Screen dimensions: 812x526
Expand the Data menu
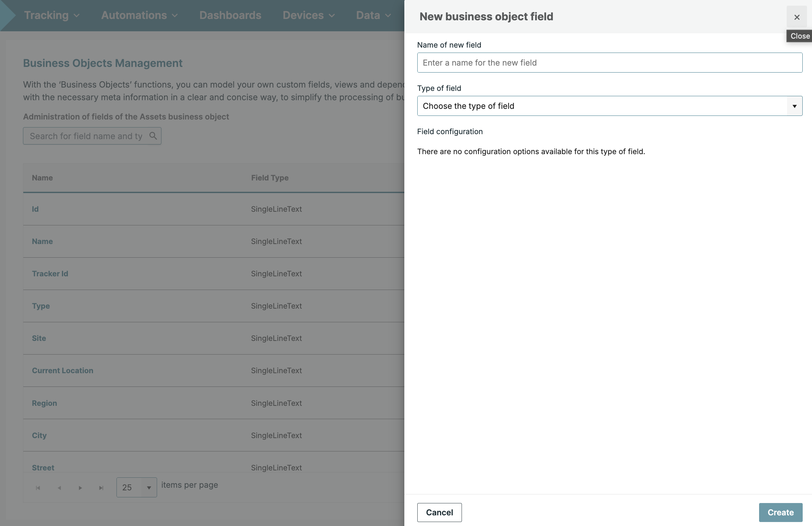tap(373, 15)
